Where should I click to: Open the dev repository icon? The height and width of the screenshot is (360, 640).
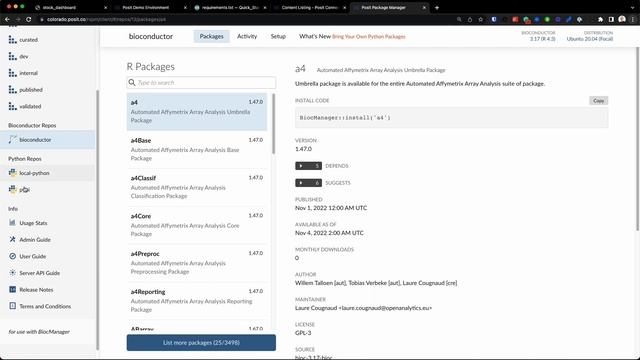tap(13, 56)
